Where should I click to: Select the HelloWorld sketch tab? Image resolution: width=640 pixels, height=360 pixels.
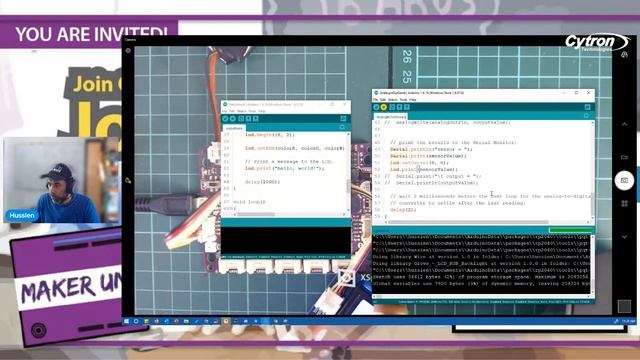[234, 128]
